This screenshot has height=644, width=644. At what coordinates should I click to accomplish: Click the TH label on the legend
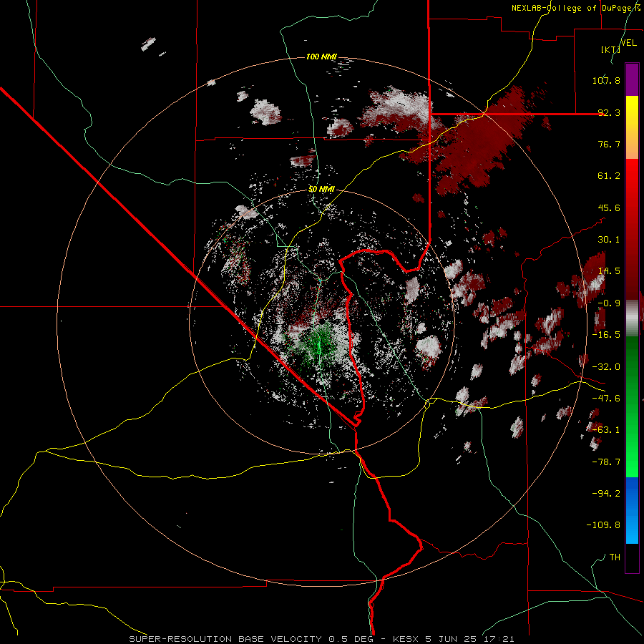pos(615,557)
